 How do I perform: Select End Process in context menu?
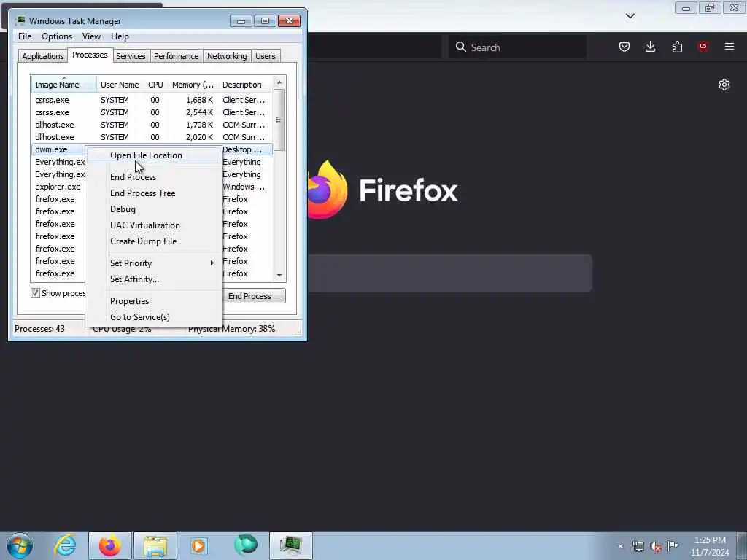pyautogui.click(x=153, y=177)
